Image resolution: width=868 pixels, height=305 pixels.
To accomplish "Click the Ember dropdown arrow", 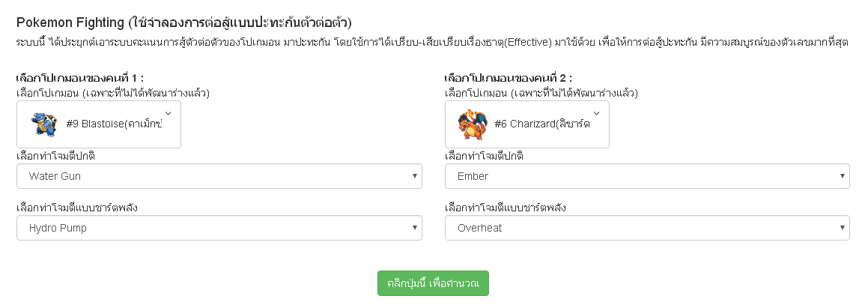I will point(842,176).
